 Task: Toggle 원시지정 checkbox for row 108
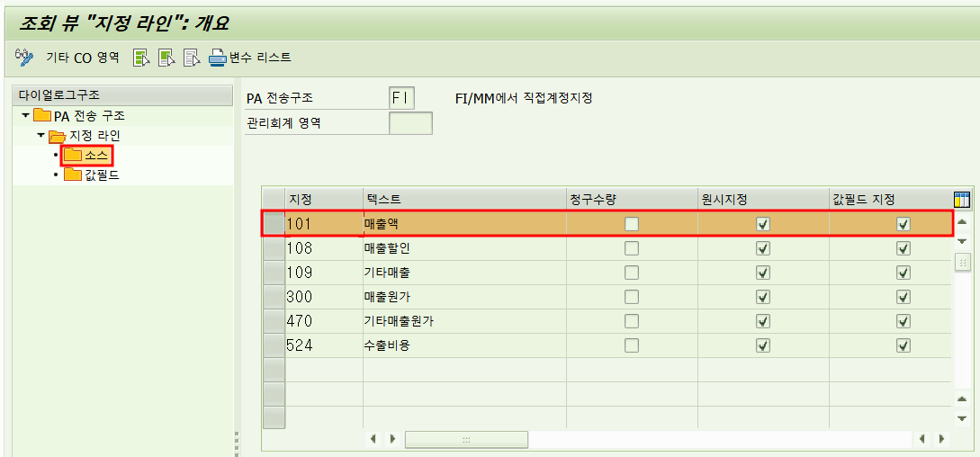(x=762, y=248)
